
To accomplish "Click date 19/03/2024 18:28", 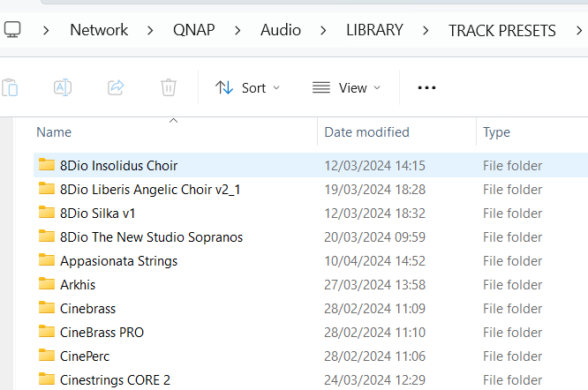I will click(x=374, y=190).
